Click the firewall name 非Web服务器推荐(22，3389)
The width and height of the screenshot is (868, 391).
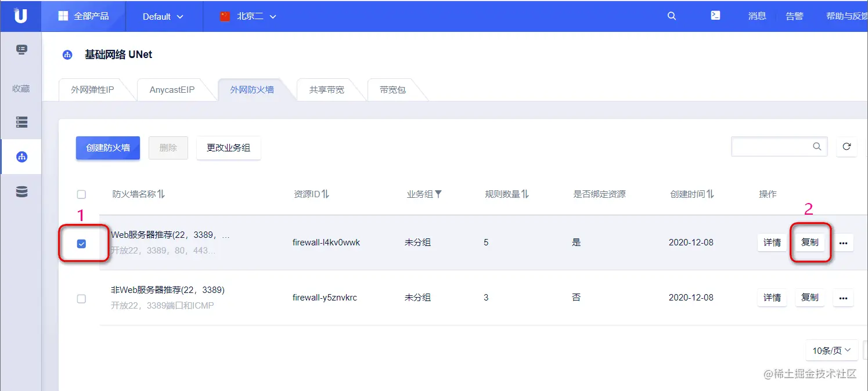tap(168, 290)
